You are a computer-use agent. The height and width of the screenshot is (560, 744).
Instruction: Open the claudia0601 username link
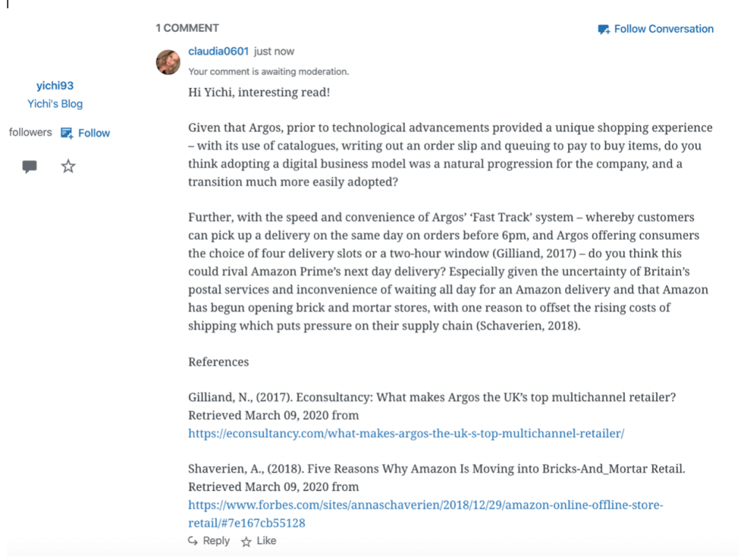click(218, 52)
